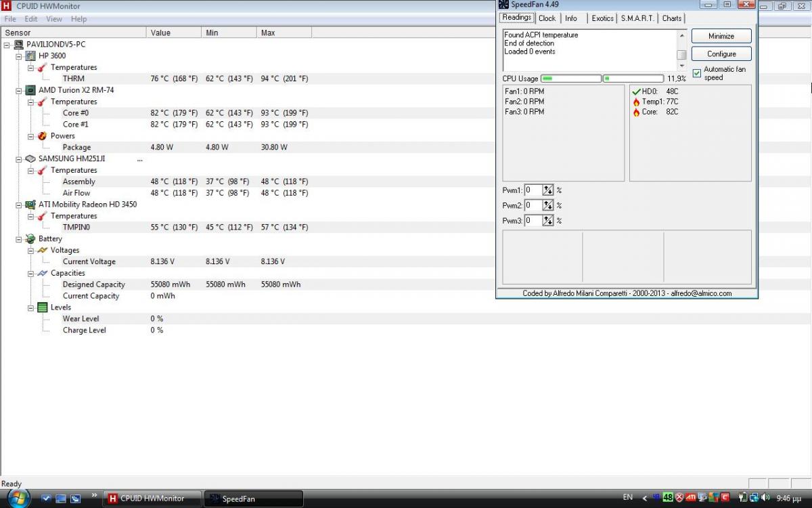
Task: Open the File menu in HWMonitor
Action: 10,19
